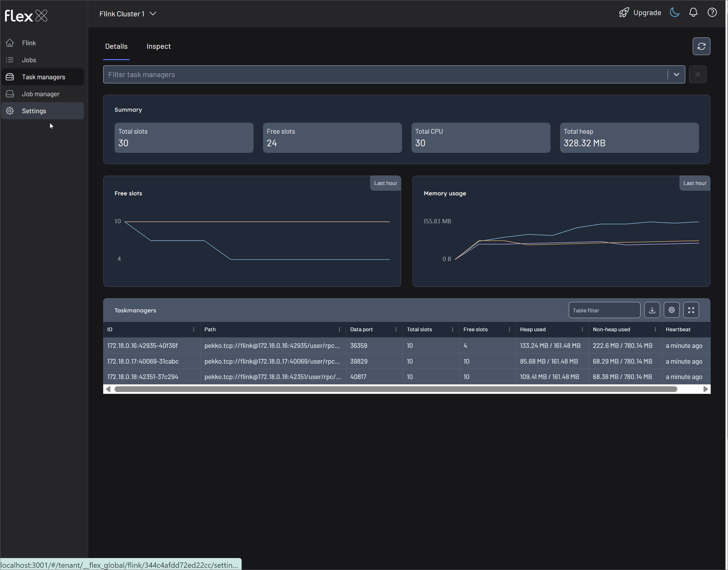Click data port 40817 cell
Viewport: 728px width, 570px height.
click(x=374, y=377)
